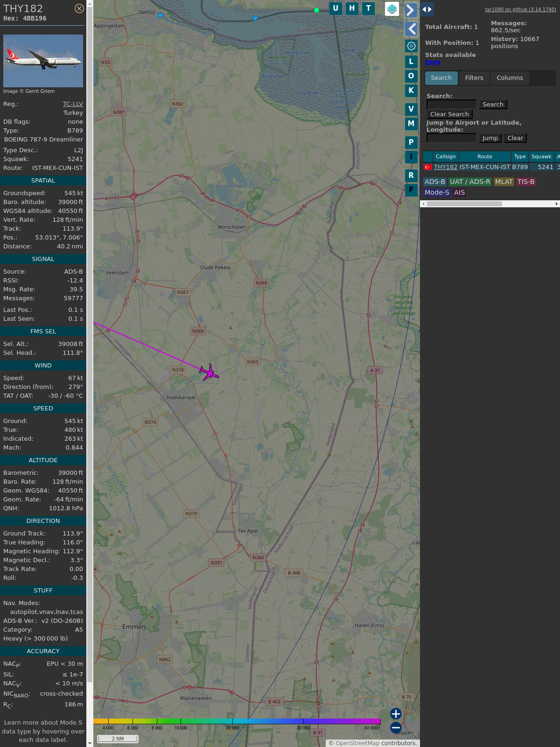
Task: Sort table by Route column
Action: pyautogui.click(x=485, y=157)
